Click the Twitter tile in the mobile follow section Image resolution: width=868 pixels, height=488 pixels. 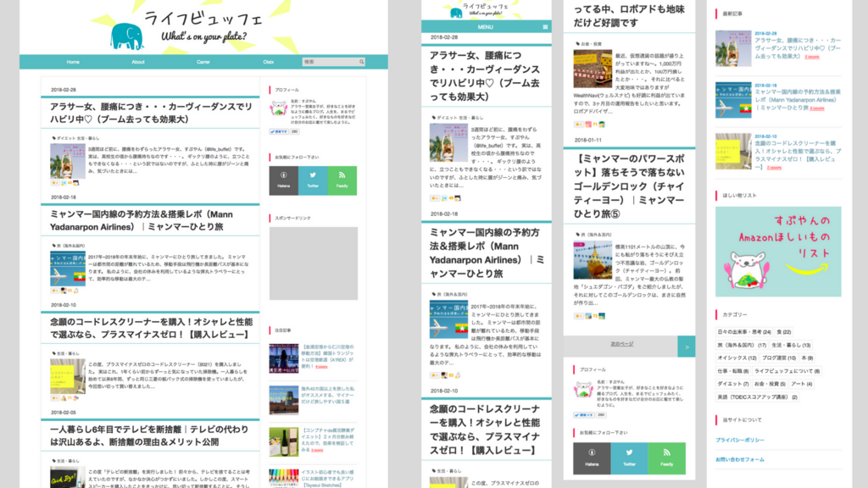(x=630, y=458)
